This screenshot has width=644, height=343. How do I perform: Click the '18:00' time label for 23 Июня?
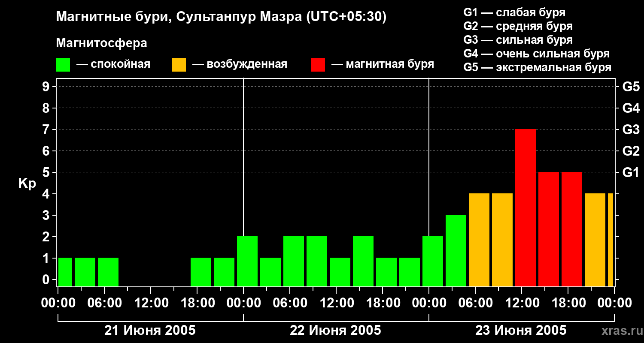click(568, 303)
